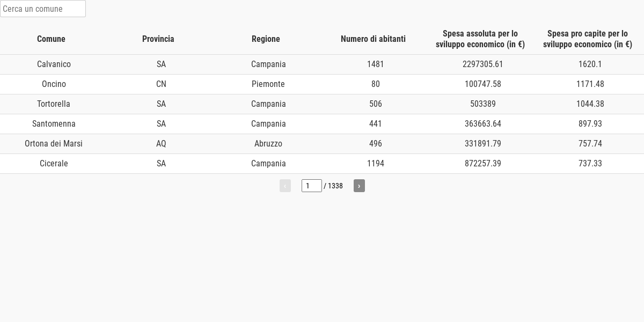Click the per-capita value 1171.48

(x=590, y=84)
